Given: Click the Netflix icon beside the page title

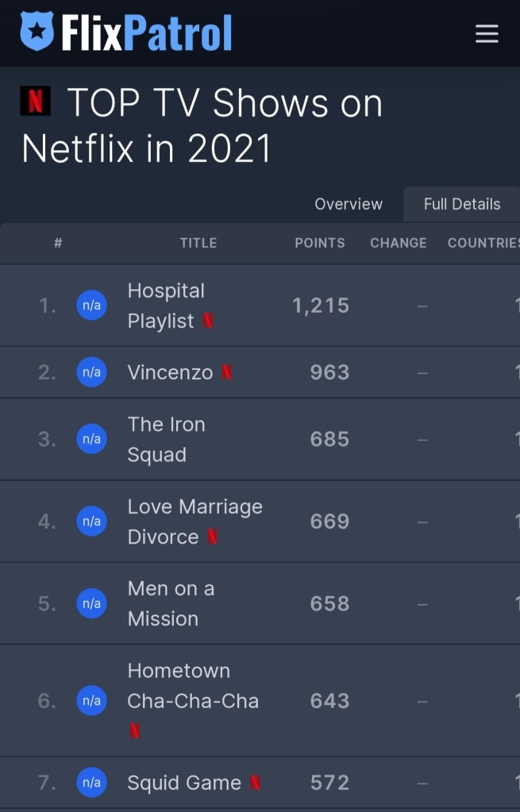Looking at the screenshot, I should coord(36,101).
